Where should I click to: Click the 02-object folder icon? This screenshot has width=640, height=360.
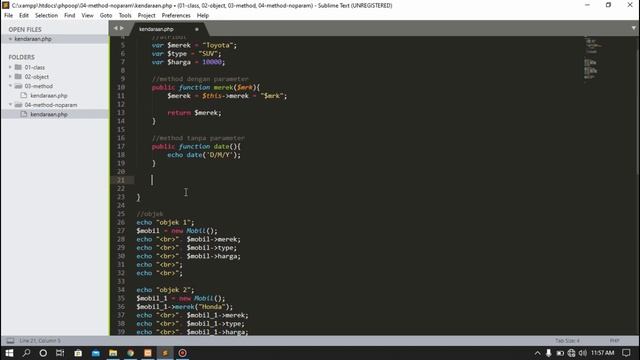pos(18,76)
